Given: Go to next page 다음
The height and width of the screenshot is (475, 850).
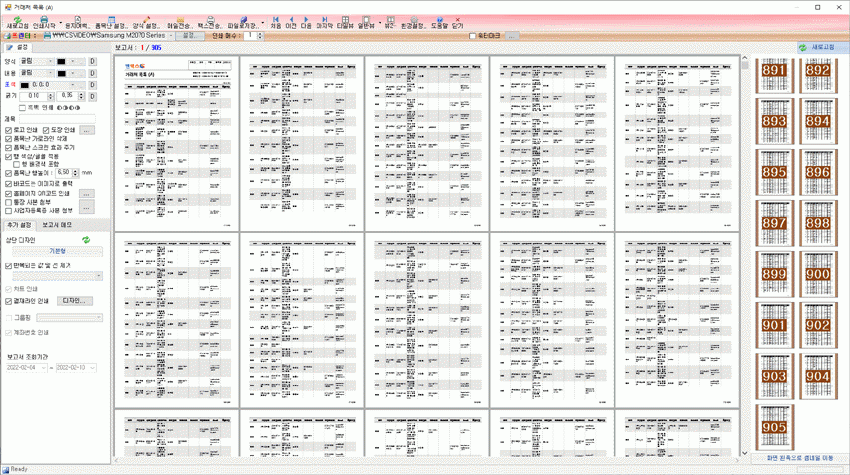Looking at the screenshot, I should [x=306, y=23].
